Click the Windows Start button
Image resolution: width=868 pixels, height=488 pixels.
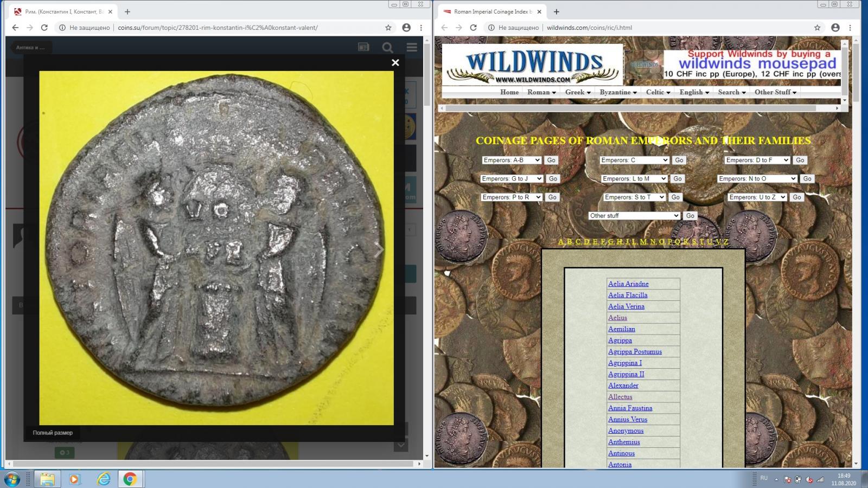click(x=12, y=479)
